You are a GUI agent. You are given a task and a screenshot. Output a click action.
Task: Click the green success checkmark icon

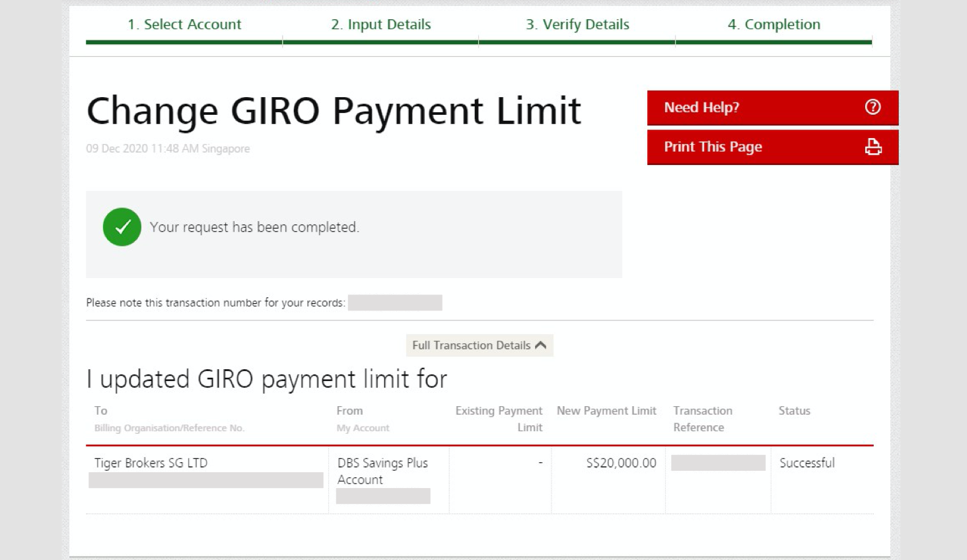[122, 227]
